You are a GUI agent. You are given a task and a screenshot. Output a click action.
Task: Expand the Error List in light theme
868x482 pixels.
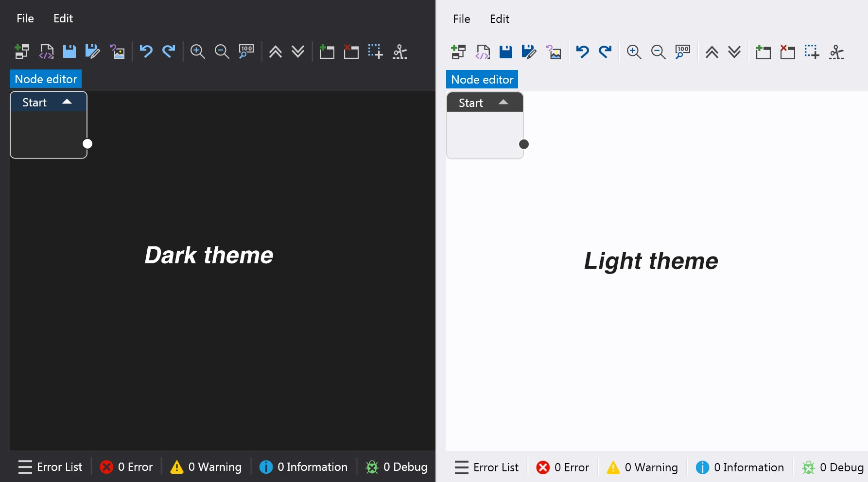(x=486, y=467)
